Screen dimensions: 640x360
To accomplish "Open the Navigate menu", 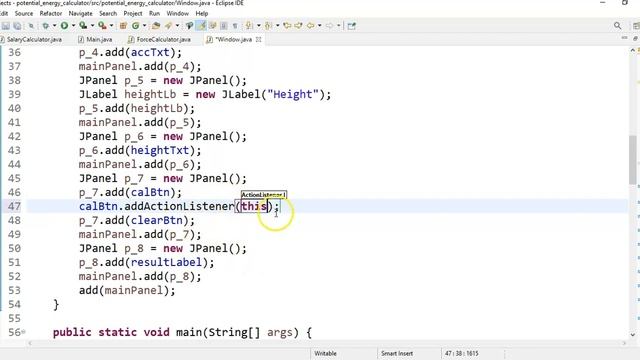I will click(80, 13).
